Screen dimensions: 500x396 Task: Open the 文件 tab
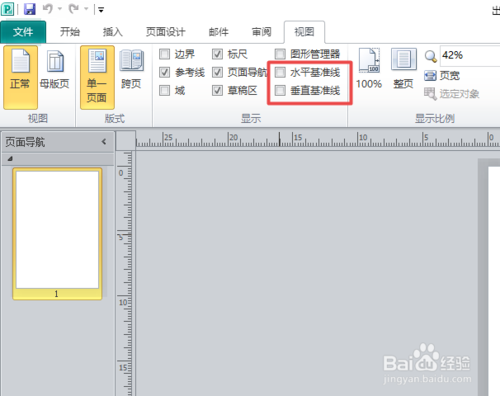(x=23, y=32)
